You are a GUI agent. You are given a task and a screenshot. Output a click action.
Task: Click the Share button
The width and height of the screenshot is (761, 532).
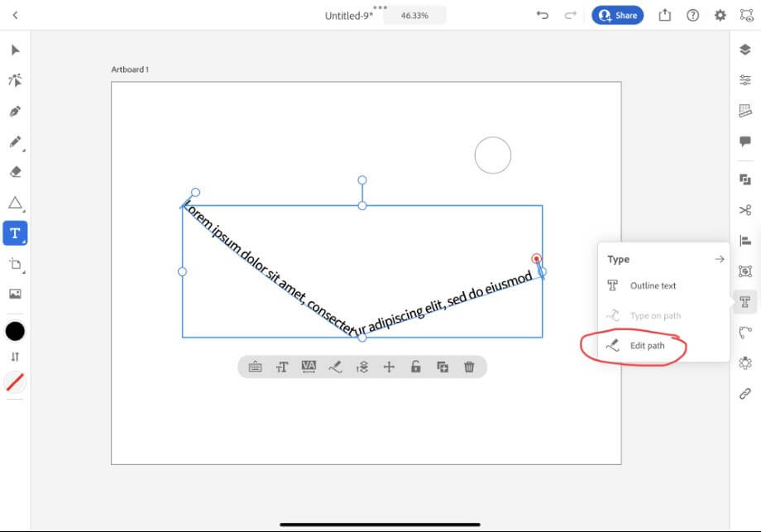pyautogui.click(x=617, y=16)
